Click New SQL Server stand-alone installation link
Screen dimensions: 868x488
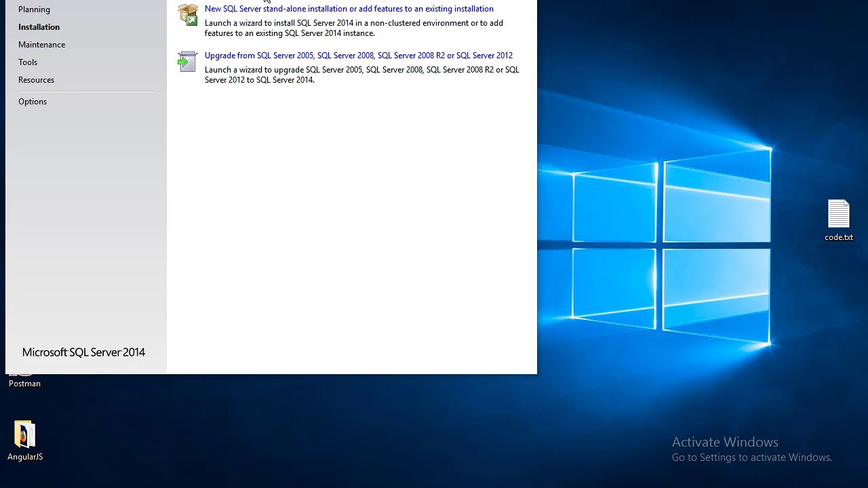pyautogui.click(x=349, y=9)
